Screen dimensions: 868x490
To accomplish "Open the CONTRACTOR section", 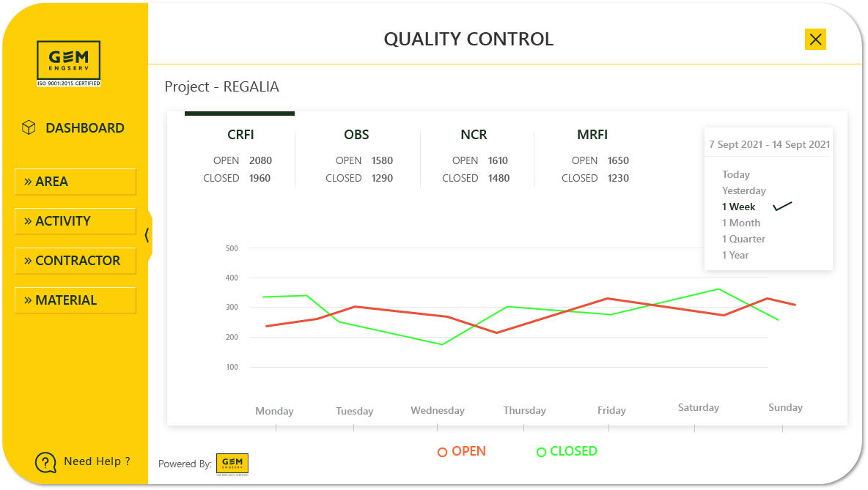I will point(76,260).
